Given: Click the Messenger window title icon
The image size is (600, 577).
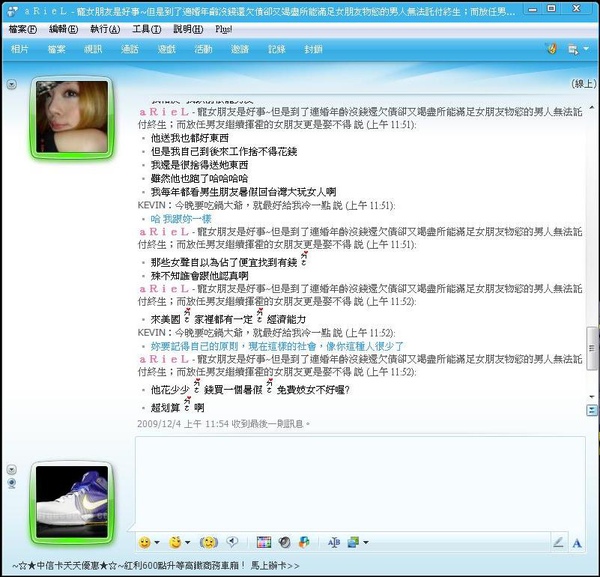Looking at the screenshot, I should 13,11.
